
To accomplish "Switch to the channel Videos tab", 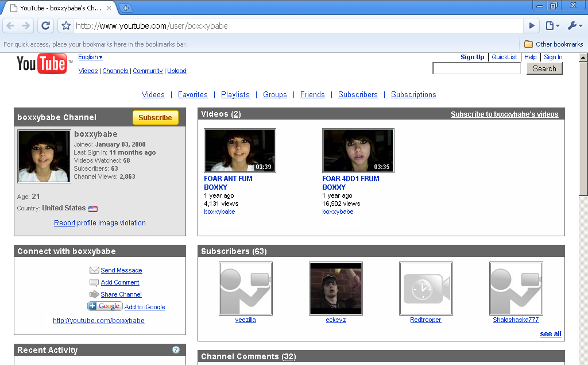I will [153, 95].
